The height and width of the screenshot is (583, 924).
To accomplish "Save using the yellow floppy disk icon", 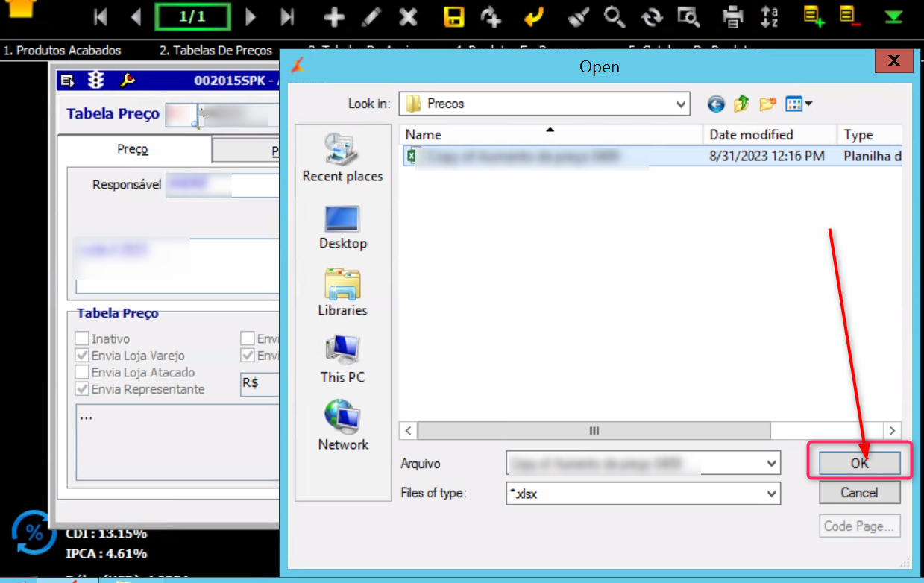I will [x=453, y=16].
